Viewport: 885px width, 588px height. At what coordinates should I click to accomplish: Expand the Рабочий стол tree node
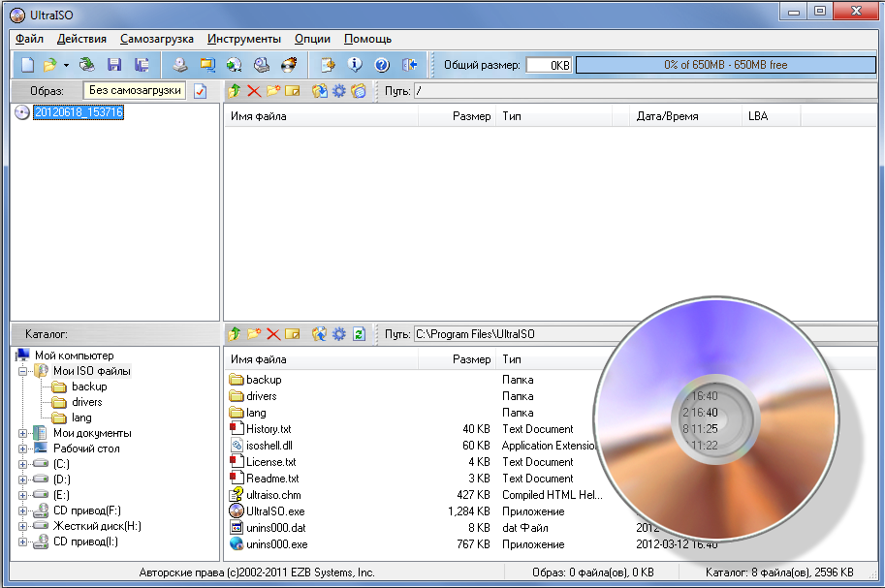pos(23,449)
